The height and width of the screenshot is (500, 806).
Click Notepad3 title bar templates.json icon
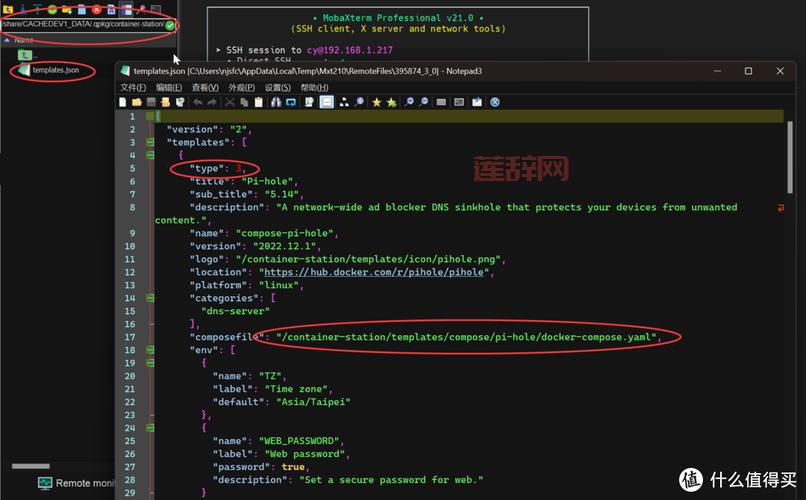(x=125, y=71)
